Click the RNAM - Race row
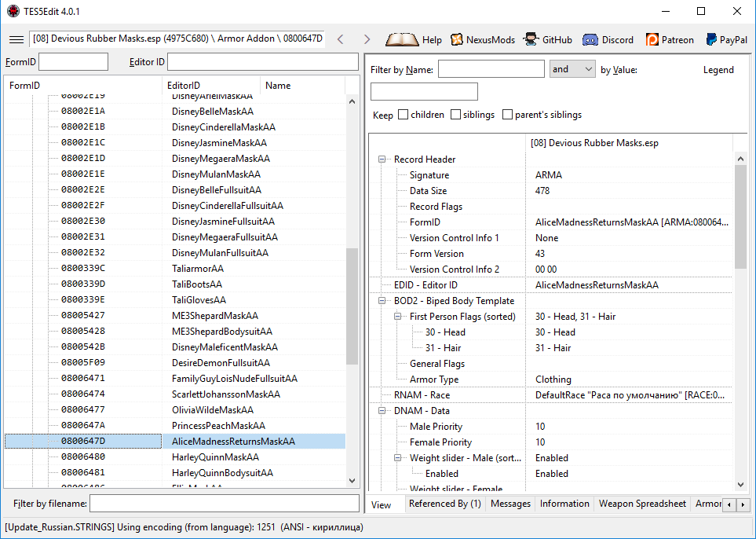 pos(550,394)
